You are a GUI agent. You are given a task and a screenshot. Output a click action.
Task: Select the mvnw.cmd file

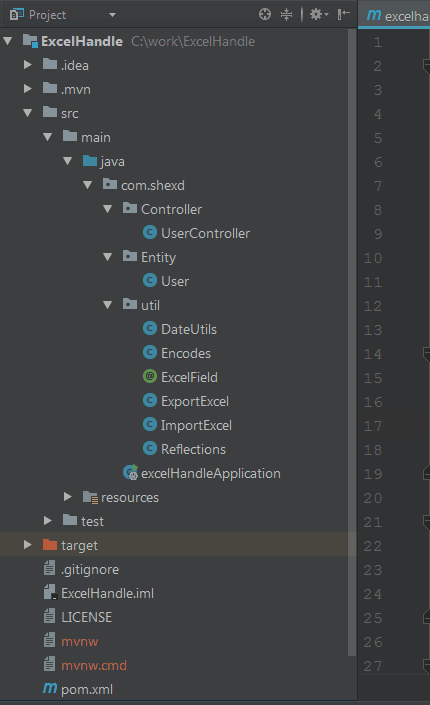[94, 665]
